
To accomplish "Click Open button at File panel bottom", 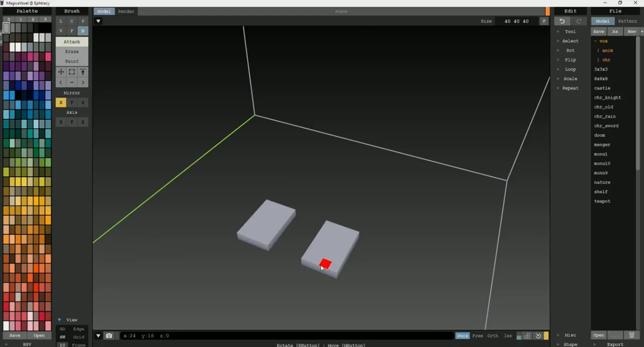I will coord(598,335).
